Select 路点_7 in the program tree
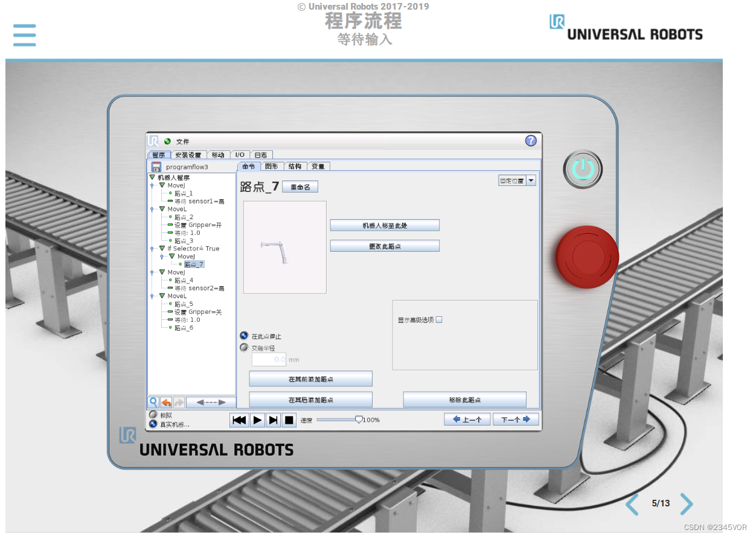Image resolution: width=756 pixels, height=536 pixels. tap(194, 264)
